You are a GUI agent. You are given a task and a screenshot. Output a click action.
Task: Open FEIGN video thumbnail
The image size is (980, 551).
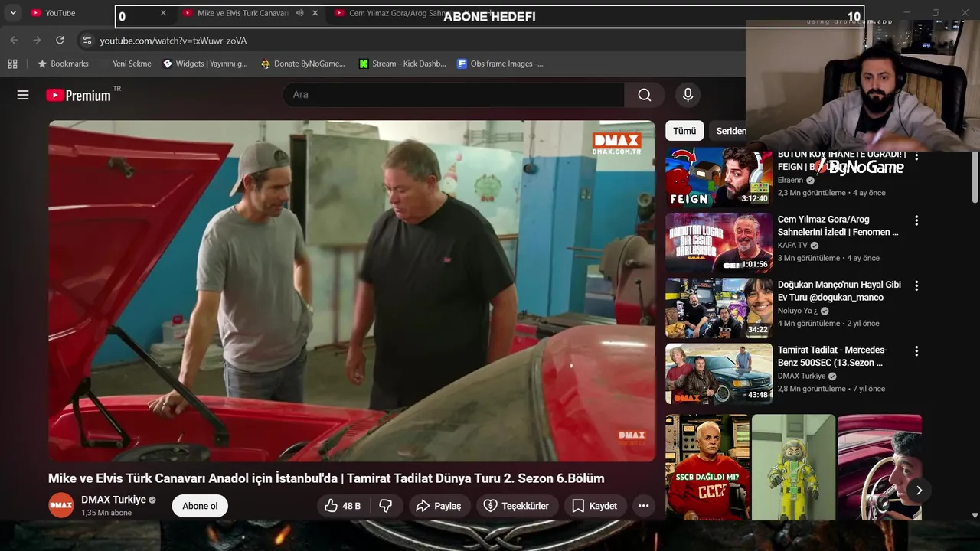click(719, 178)
